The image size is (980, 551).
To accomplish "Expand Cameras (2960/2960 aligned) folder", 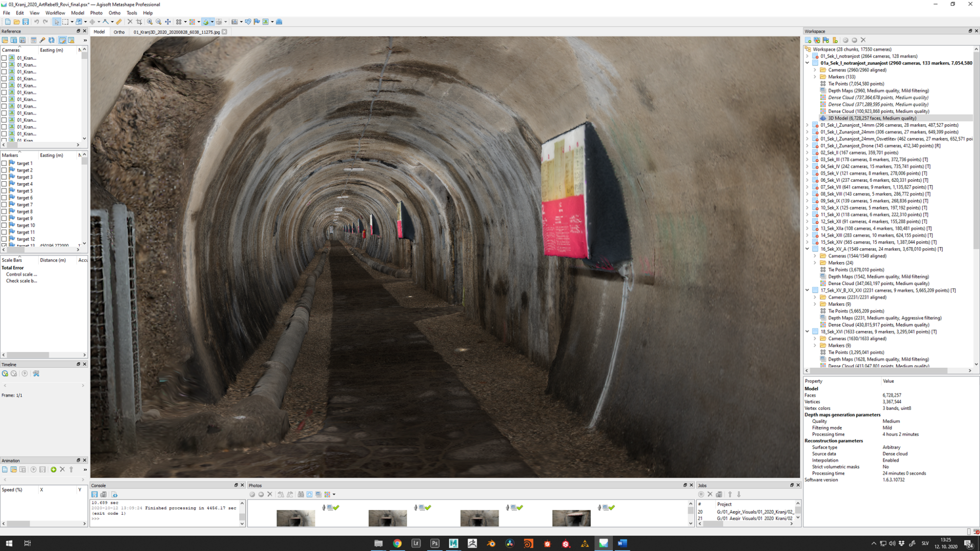I will click(x=815, y=70).
